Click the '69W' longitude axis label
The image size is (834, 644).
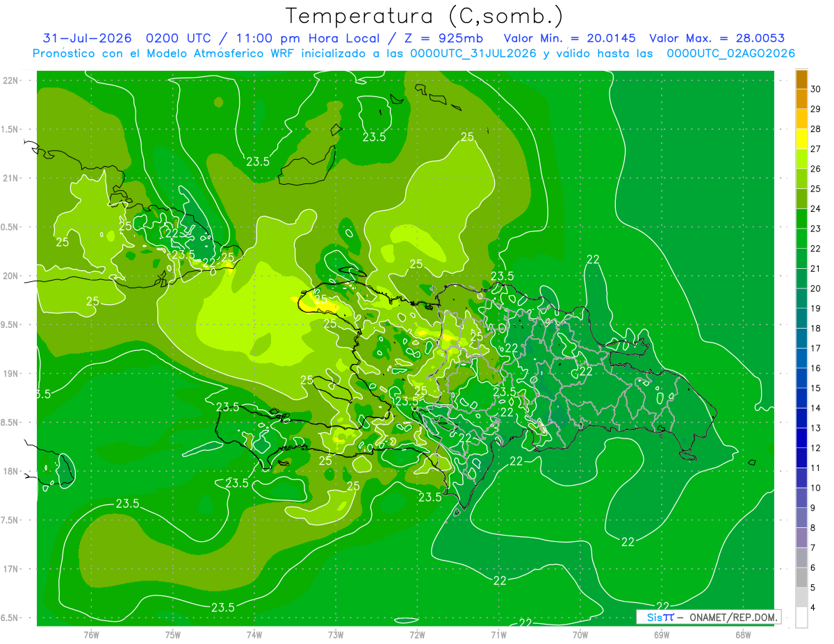pos(662,634)
